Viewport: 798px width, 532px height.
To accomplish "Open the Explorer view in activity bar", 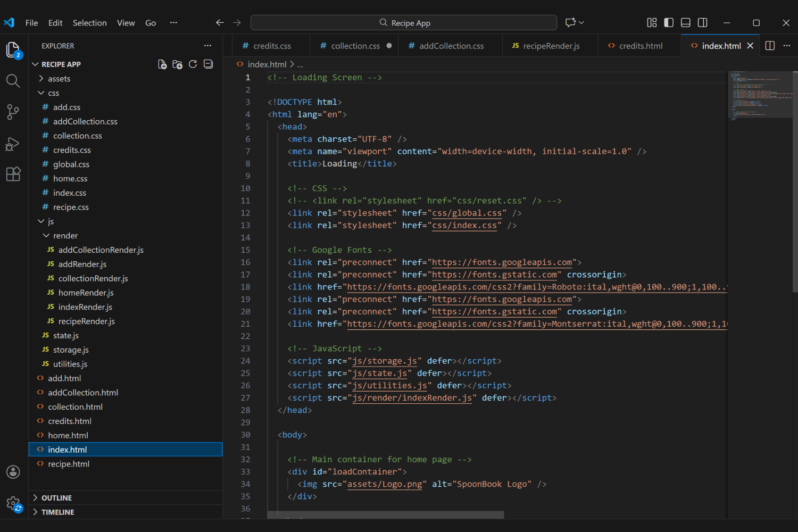I will click(x=13, y=50).
